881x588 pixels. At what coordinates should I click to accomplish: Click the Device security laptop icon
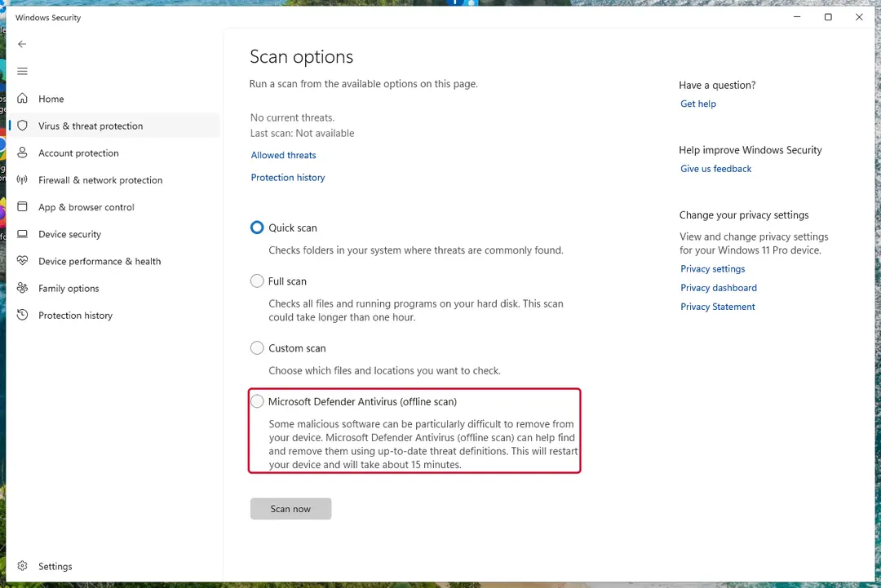pyautogui.click(x=23, y=233)
